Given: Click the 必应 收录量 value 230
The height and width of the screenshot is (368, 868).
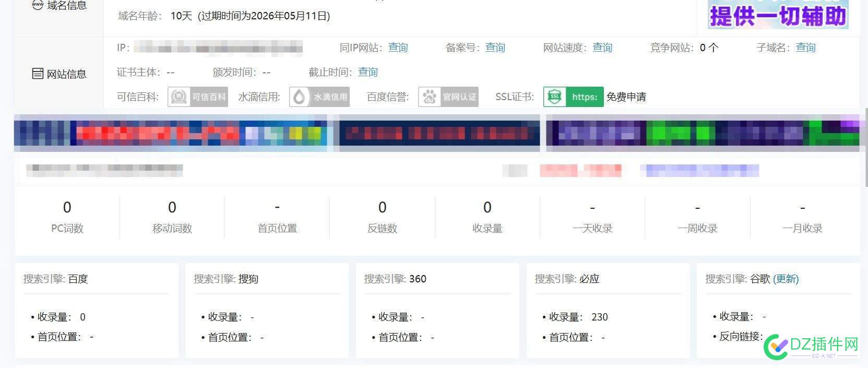Looking at the screenshot, I should (x=599, y=317).
